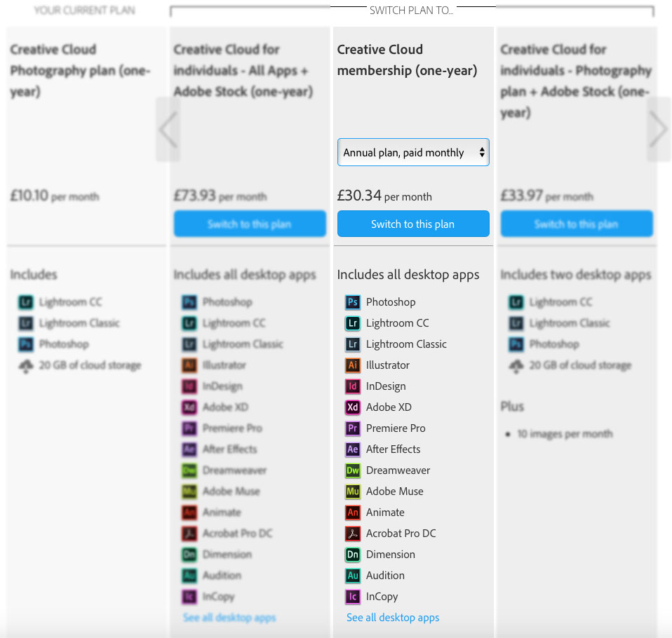Click Lightroom Classic icon in membership column
The width and height of the screenshot is (672, 638).
pos(352,344)
